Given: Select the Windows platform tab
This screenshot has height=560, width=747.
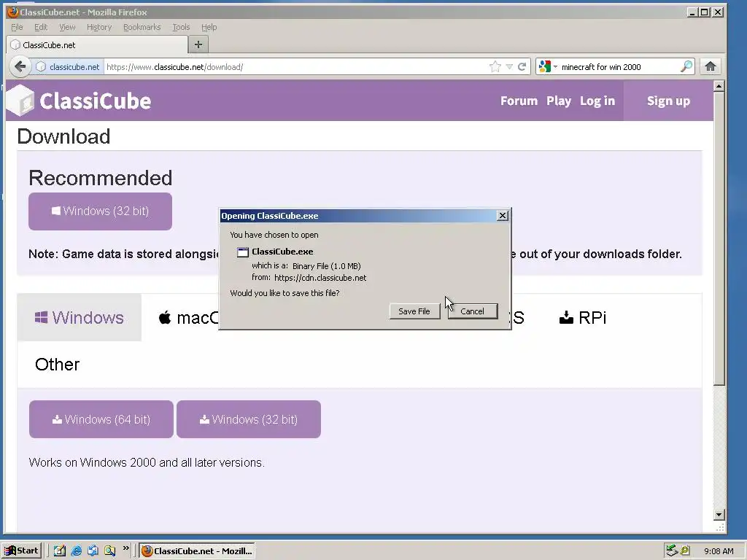Looking at the screenshot, I should [x=79, y=317].
